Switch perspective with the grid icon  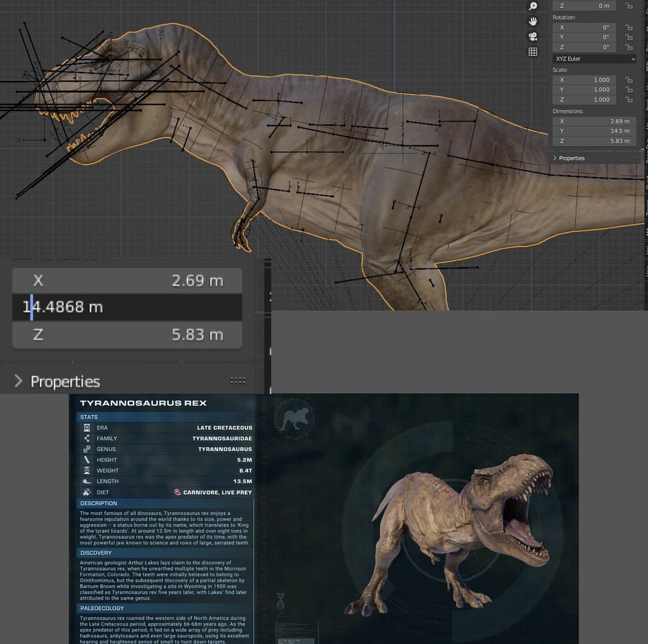pos(533,51)
